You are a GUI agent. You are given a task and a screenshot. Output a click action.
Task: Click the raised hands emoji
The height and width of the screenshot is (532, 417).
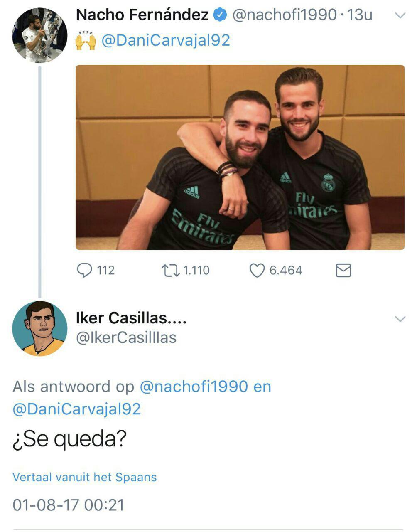tap(85, 40)
